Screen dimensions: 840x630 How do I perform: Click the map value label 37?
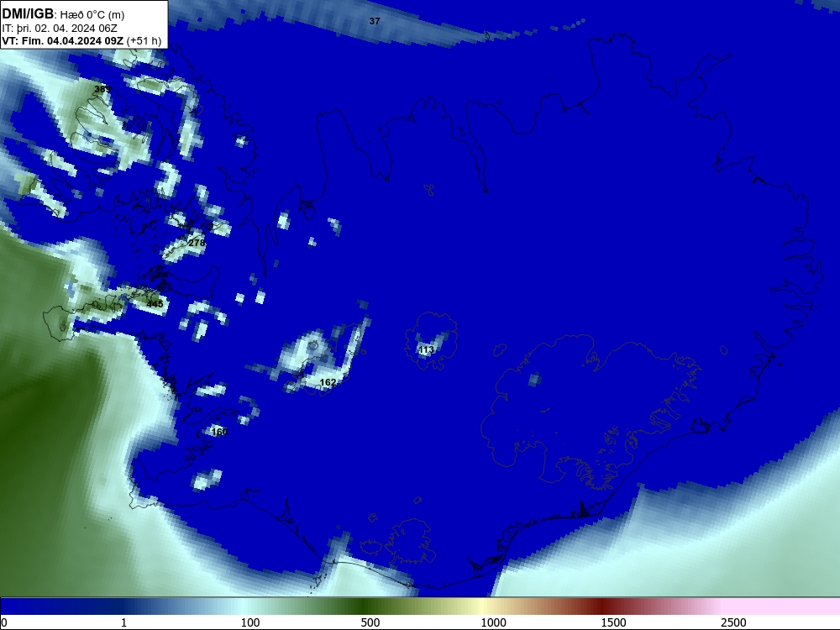click(375, 21)
